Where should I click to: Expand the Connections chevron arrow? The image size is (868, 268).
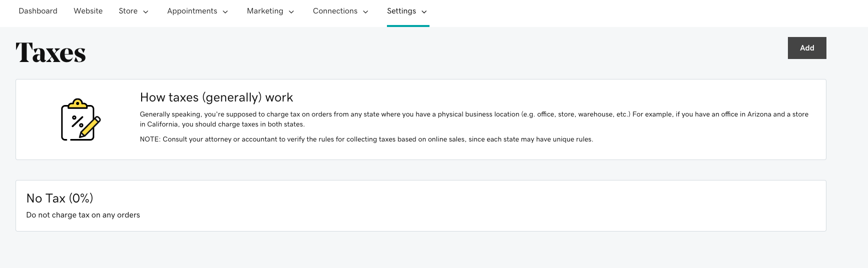click(x=365, y=12)
